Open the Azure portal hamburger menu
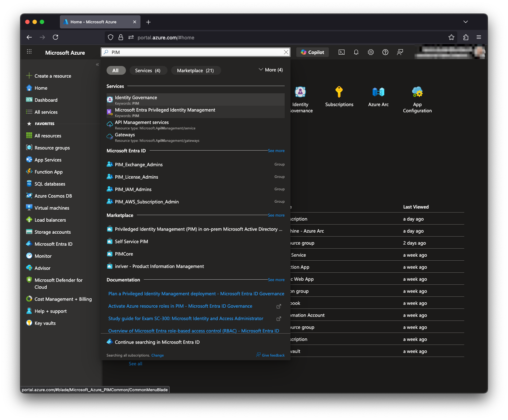508x420 pixels. [29, 52]
